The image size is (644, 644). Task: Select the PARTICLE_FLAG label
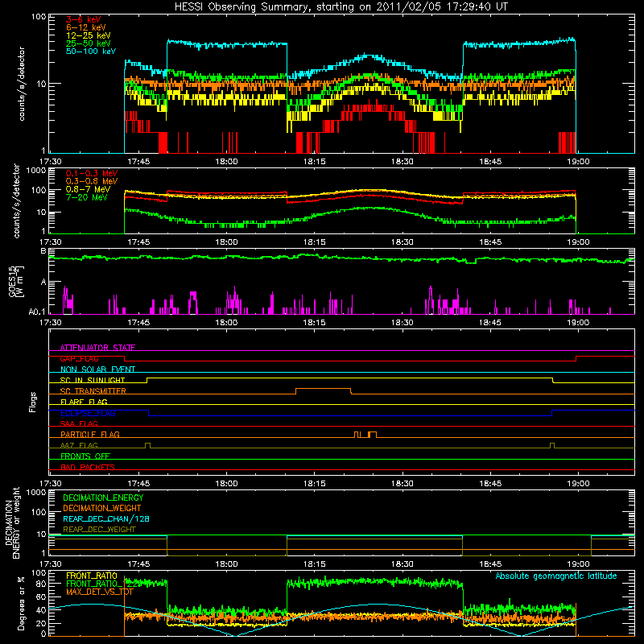click(x=90, y=435)
